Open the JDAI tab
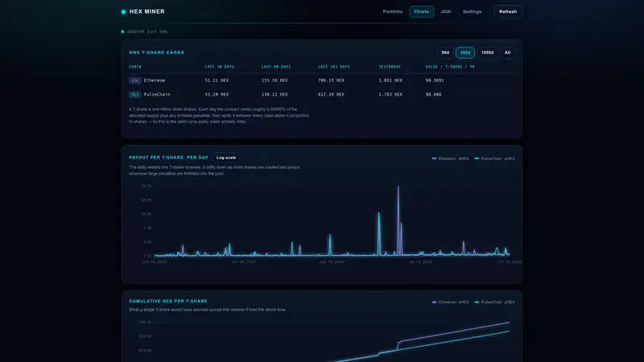This screenshot has height=362, width=644. (446, 11)
